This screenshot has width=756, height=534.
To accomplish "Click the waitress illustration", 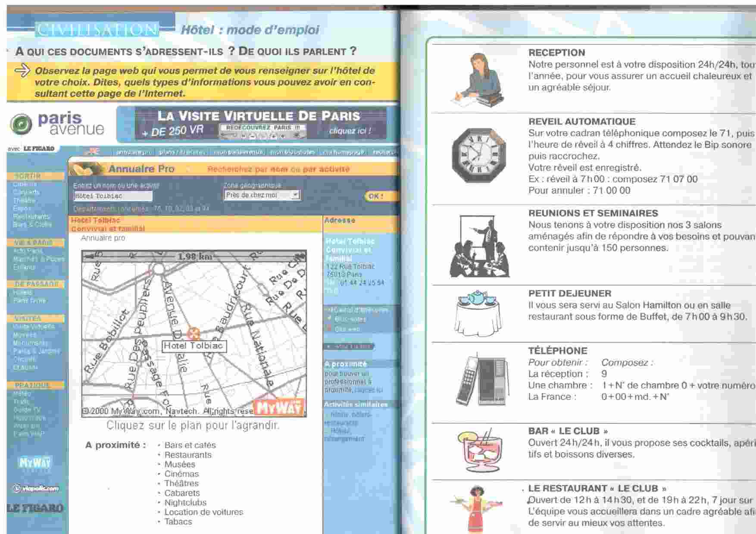I will click(x=476, y=509).
